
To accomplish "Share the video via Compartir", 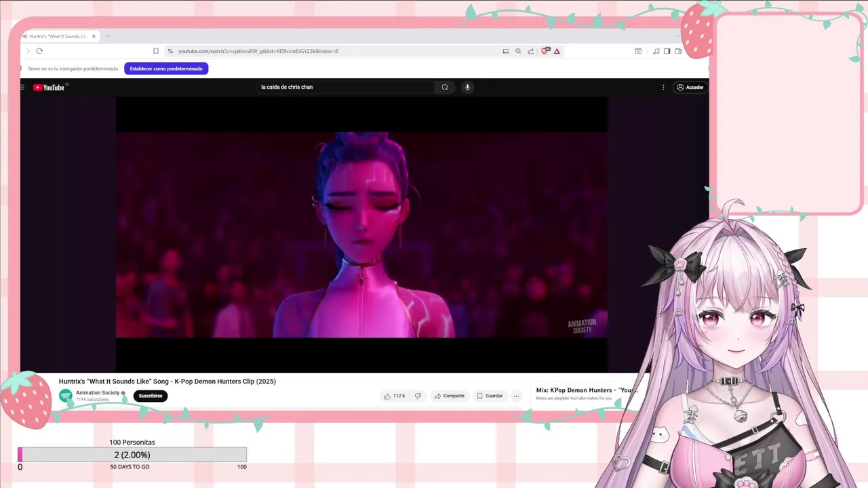I will pyautogui.click(x=450, y=396).
